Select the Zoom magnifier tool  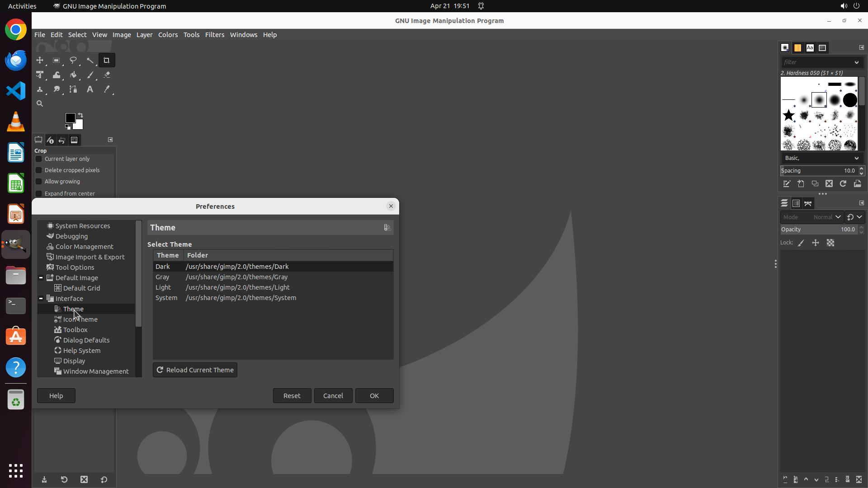(x=40, y=104)
